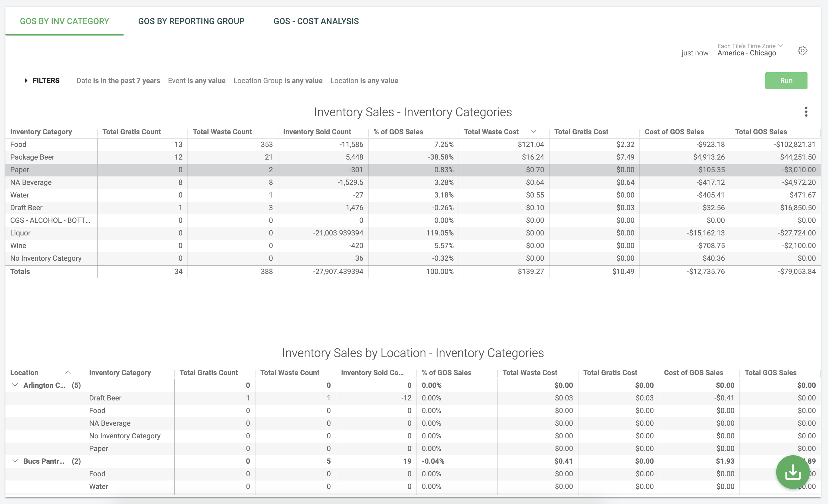This screenshot has width=828, height=504.
Task: Click Package Beer's $44,251.50 total sales
Action: click(798, 157)
